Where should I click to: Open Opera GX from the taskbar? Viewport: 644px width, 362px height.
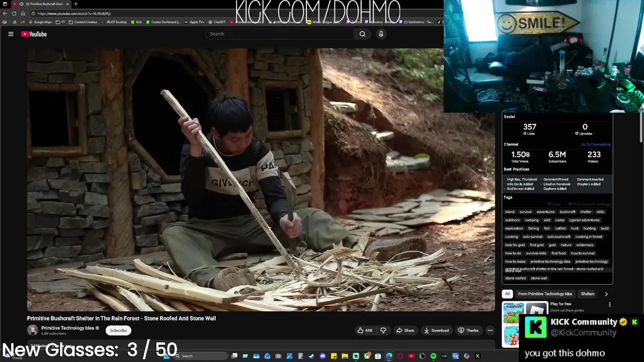pos(400,356)
